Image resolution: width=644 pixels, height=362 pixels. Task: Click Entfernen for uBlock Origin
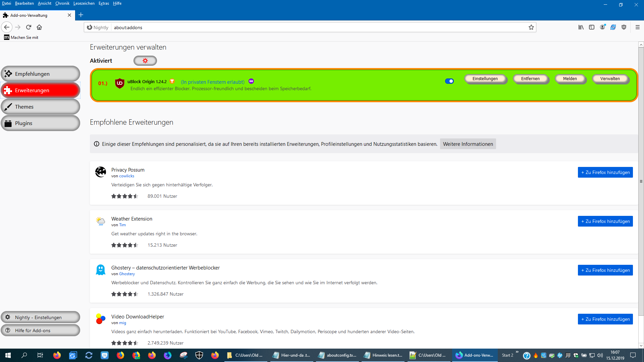[530, 79]
